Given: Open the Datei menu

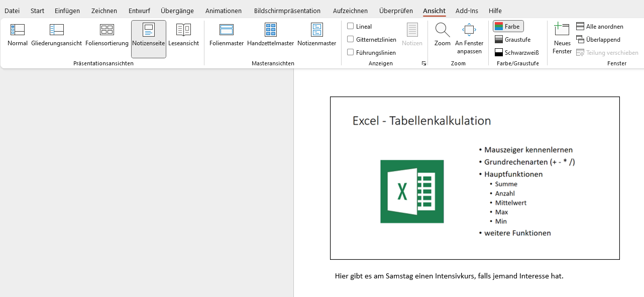Looking at the screenshot, I should tap(12, 11).
